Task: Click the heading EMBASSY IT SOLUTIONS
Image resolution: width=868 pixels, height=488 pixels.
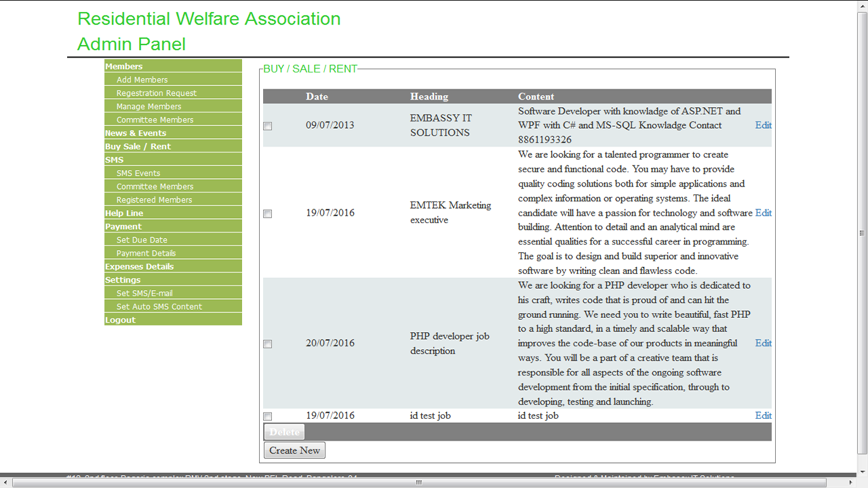Action: [x=441, y=125]
